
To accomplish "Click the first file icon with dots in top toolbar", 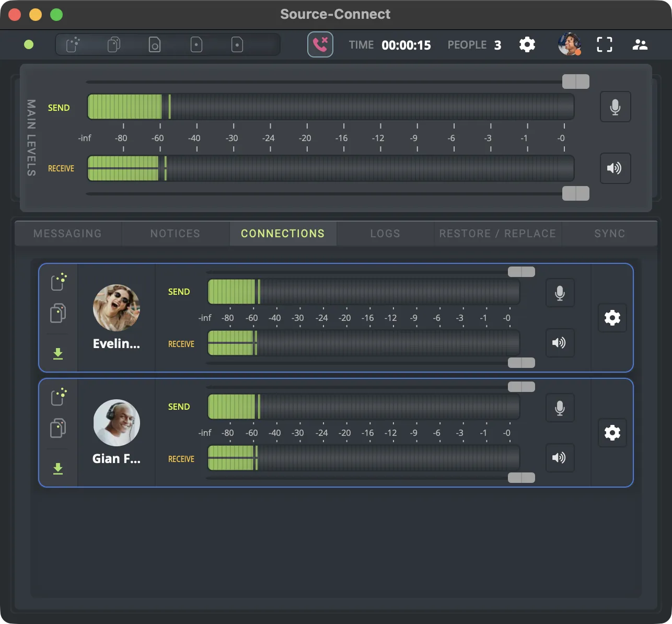I will click(73, 44).
